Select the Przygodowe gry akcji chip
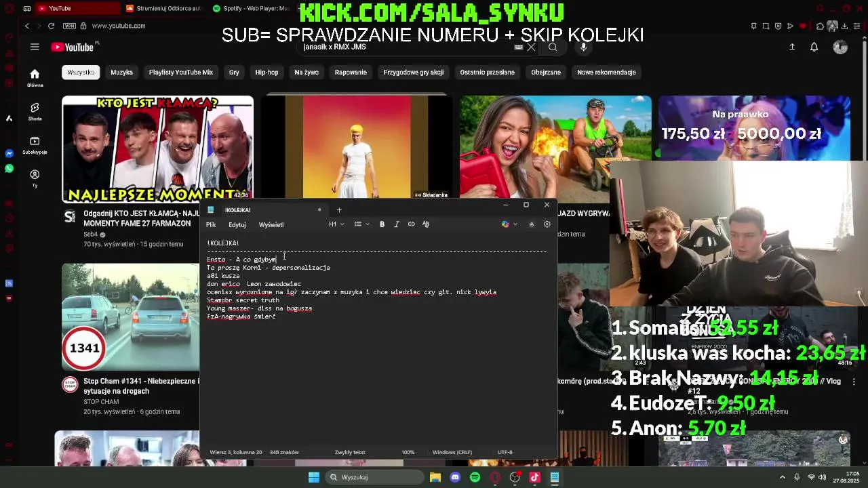 pyautogui.click(x=414, y=72)
